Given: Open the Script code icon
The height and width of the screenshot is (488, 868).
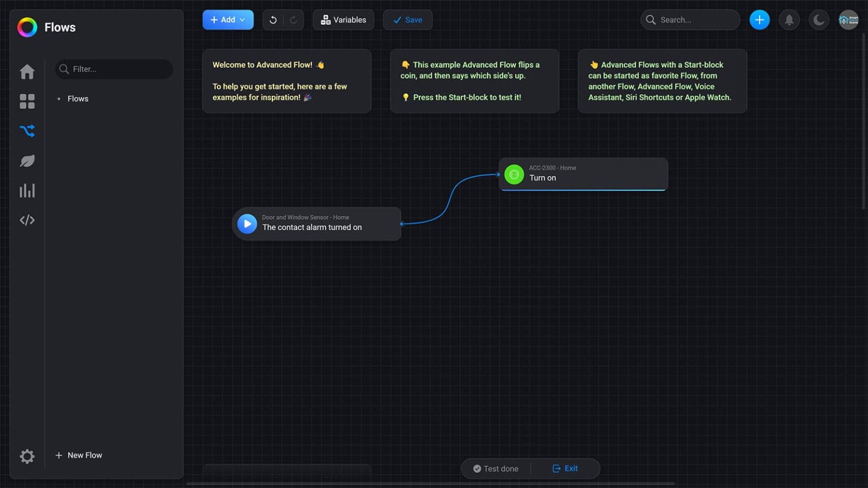Looking at the screenshot, I should (x=27, y=220).
